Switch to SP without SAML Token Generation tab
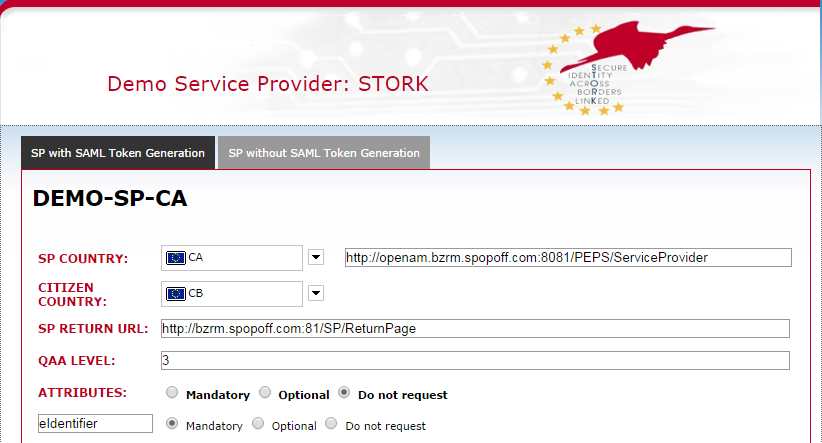Image resolution: width=822 pixels, height=443 pixels. tap(324, 153)
